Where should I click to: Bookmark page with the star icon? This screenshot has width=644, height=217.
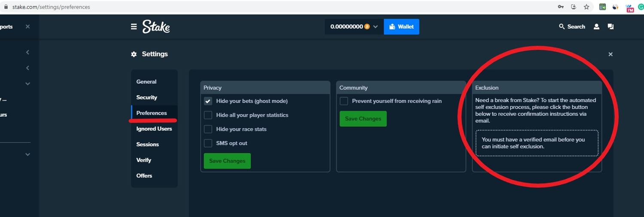(586, 7)
